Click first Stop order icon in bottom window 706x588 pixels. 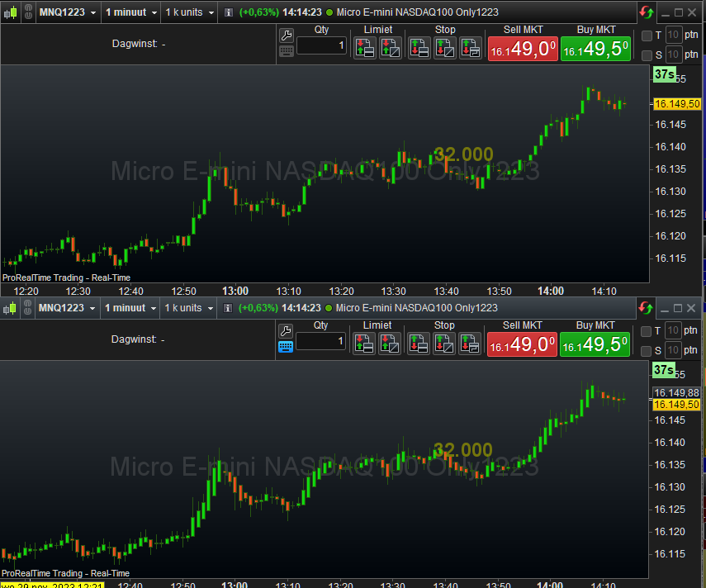click(419, 344)
